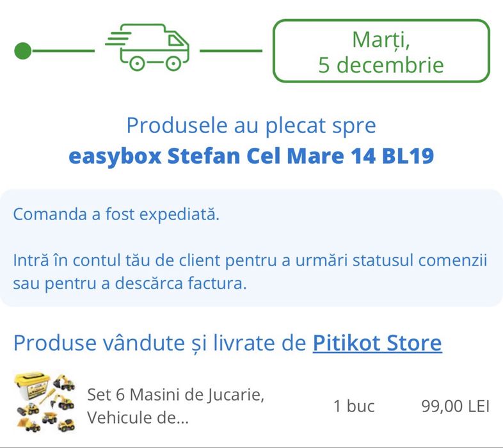Click the truncated Vehicule de... product line
Viewport: 503px width, 448px height.
(x=138, y=418)
